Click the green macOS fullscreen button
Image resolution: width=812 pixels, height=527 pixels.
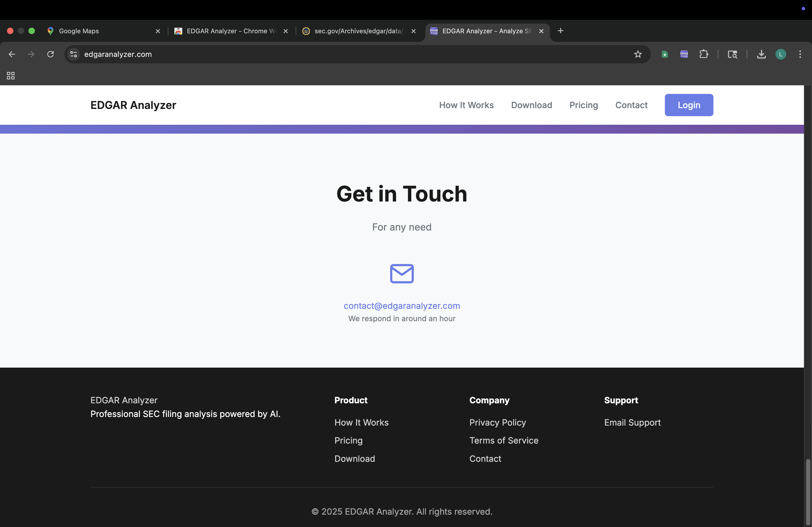(32, 31)
